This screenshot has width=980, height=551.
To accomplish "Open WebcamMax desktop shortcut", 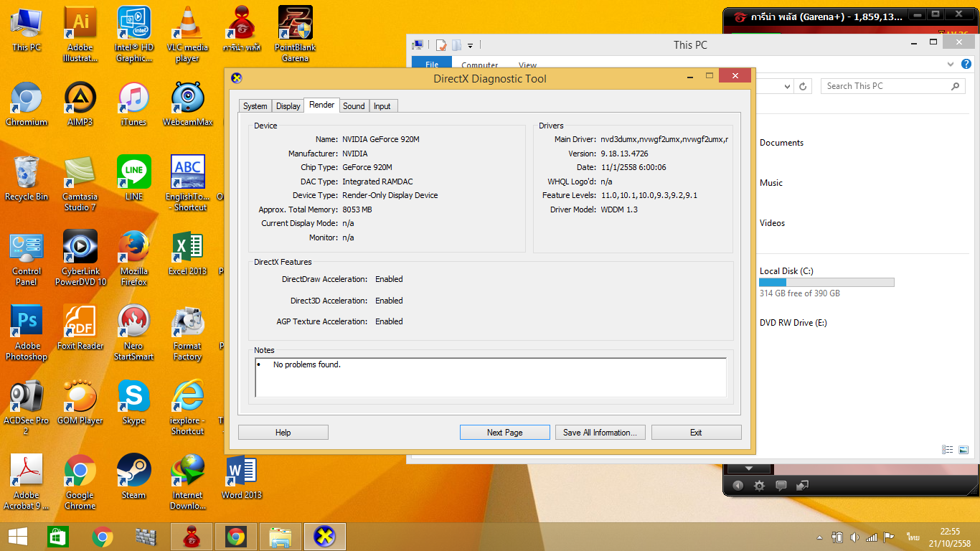I will [188, 103].
